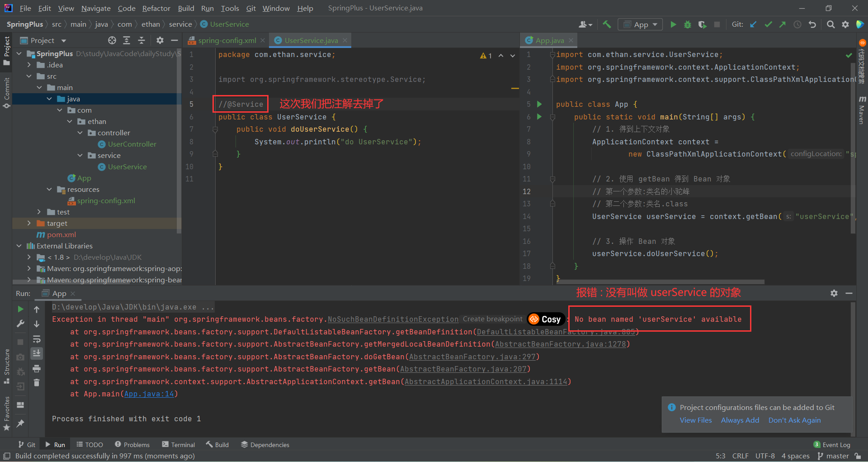Run App with green play button in toolbar

pyautogui.click(x=673, y=24)
